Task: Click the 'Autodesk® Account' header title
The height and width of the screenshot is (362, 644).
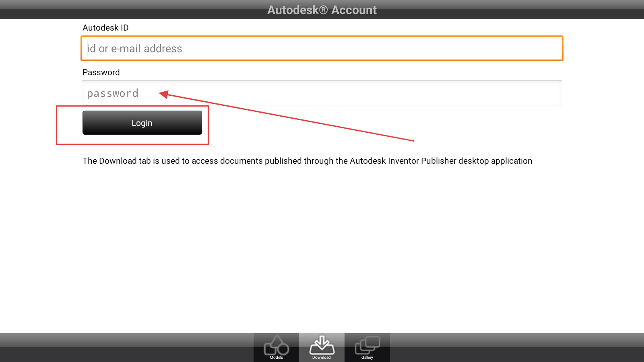Action: click(322, 10)
